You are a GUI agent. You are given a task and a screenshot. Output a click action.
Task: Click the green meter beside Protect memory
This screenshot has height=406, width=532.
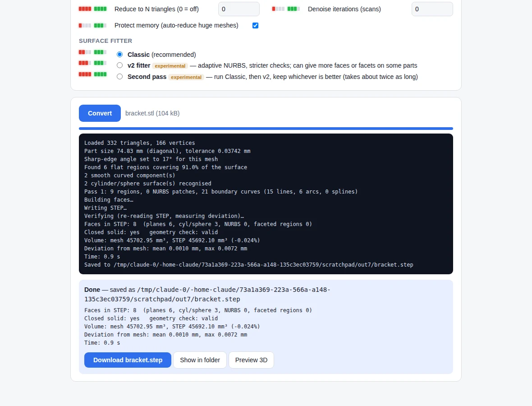(x=100, y=25)
